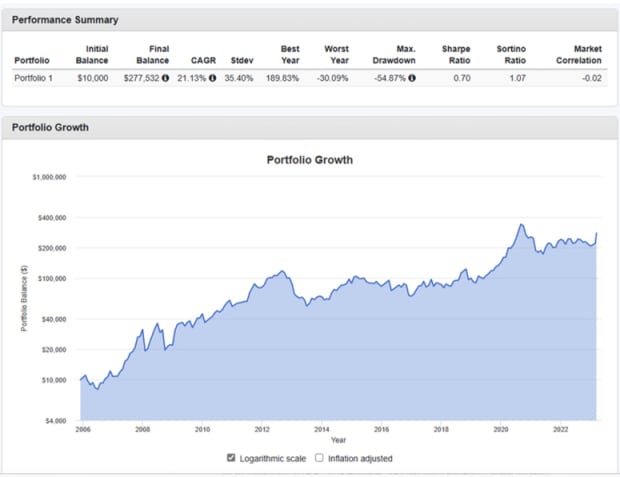620x477 pixels.
Task: Click the Portfolio Growth chart title
Action: (x=310, y=160)
